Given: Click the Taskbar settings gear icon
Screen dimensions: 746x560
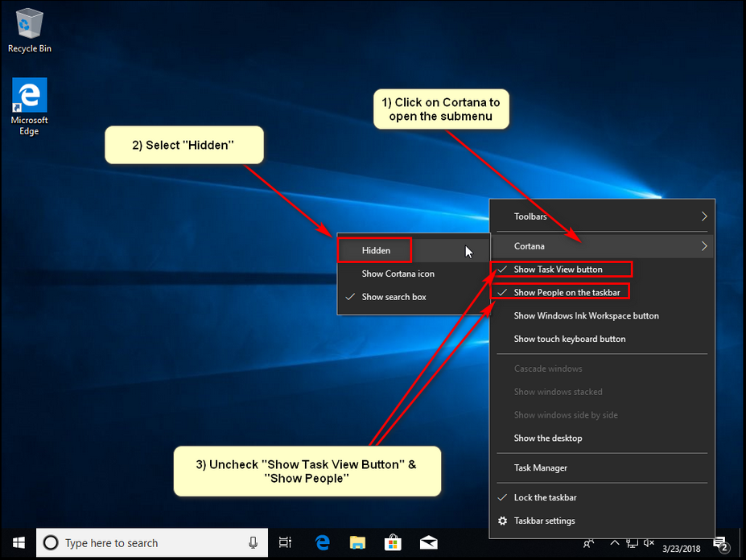Looking at the screenshot, I should [502, 521].
